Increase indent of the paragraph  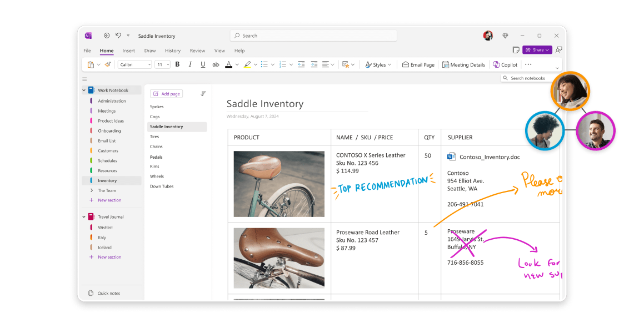point(314,64)
